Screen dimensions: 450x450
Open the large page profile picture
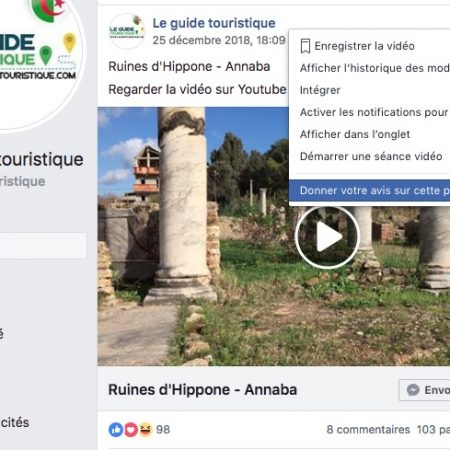[35, 60]
